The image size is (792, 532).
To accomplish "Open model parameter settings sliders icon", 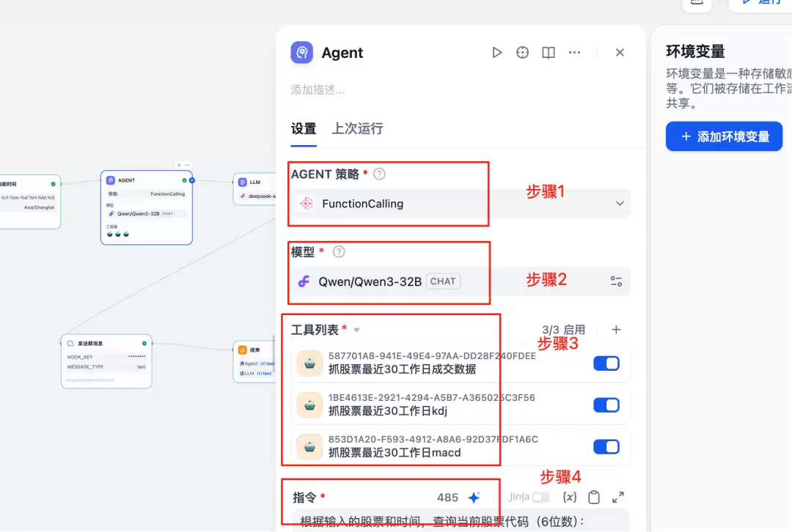I will [x=616, y=281].
